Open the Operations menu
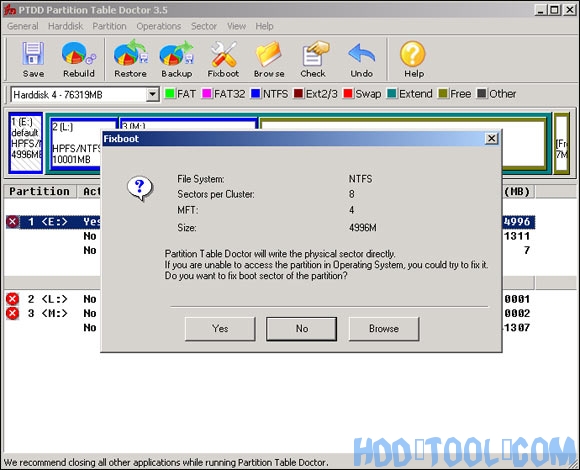The width and height of the screenshot is (580, 470). point(159,26)
